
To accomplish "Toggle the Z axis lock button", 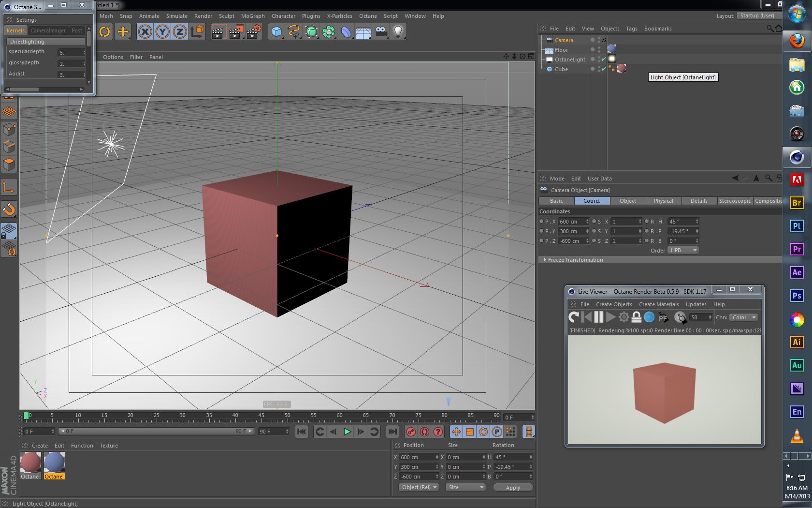I will coord(179,32).
